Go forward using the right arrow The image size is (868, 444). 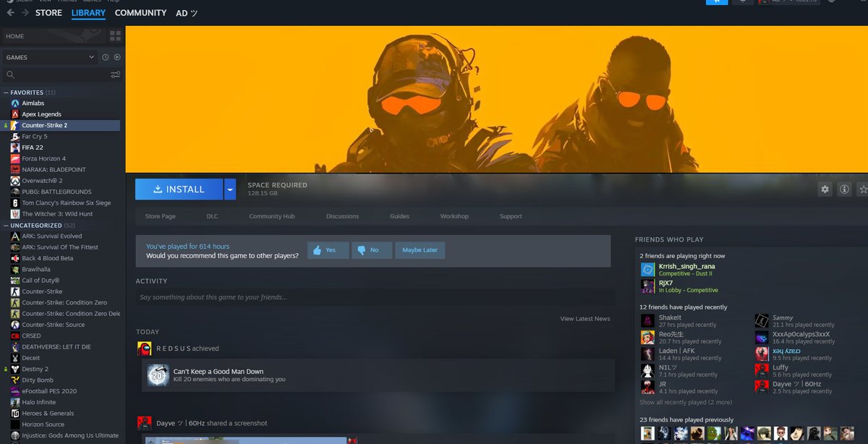[x=25, y=13]
